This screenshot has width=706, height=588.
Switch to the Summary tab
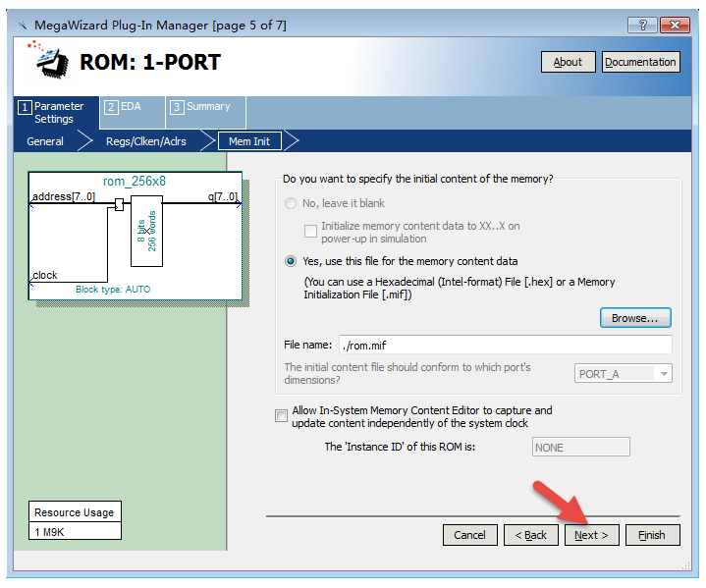click(x=205, y=112)
